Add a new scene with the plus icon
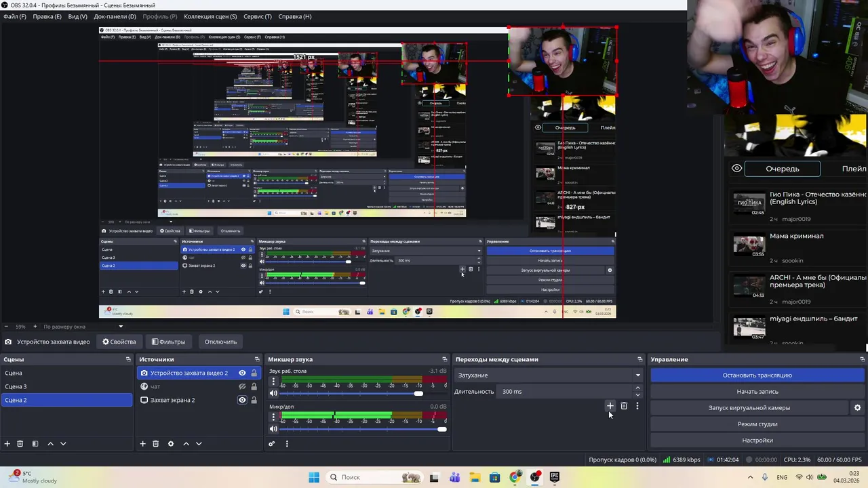 tap(7, 444)
